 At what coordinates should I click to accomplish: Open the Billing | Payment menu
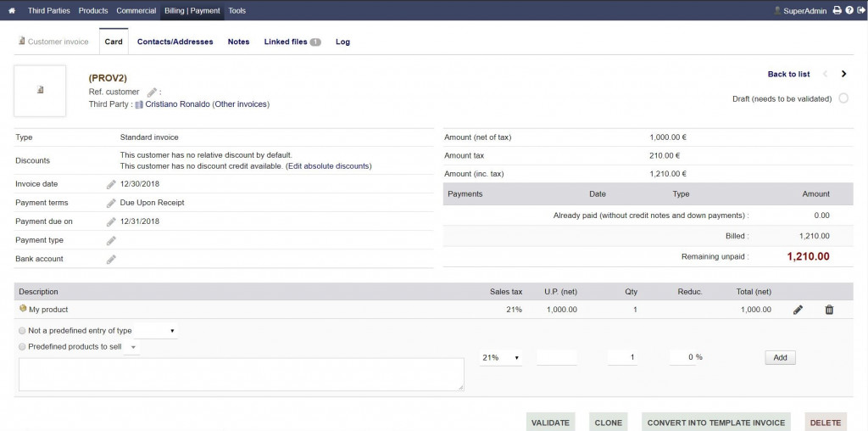click(x=192, y=11)
